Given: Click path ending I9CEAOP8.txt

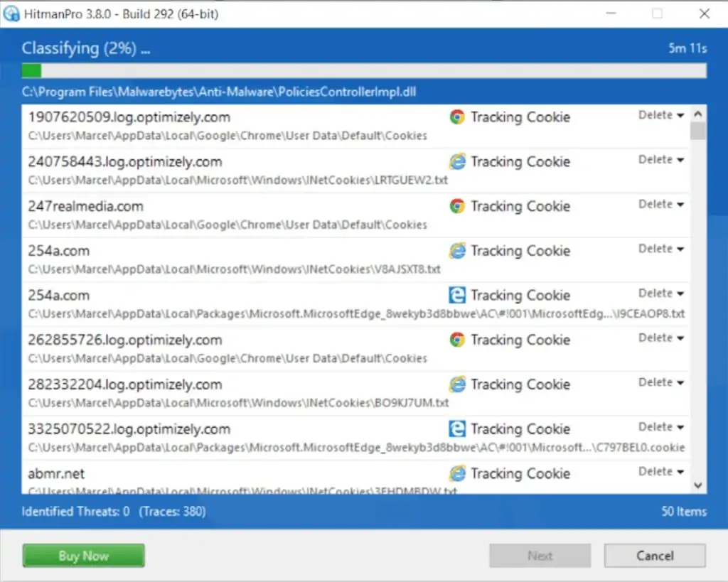Looking at the screenshot, I should [356, 314].
